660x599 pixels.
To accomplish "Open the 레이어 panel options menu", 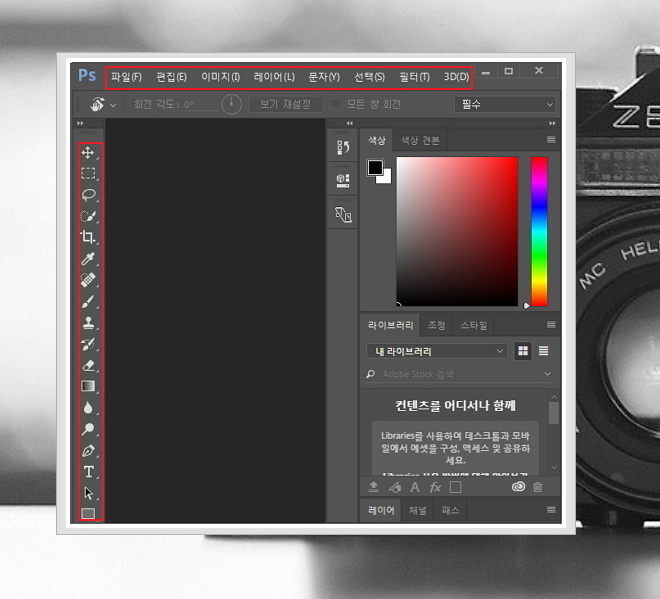I will [551, 510].
